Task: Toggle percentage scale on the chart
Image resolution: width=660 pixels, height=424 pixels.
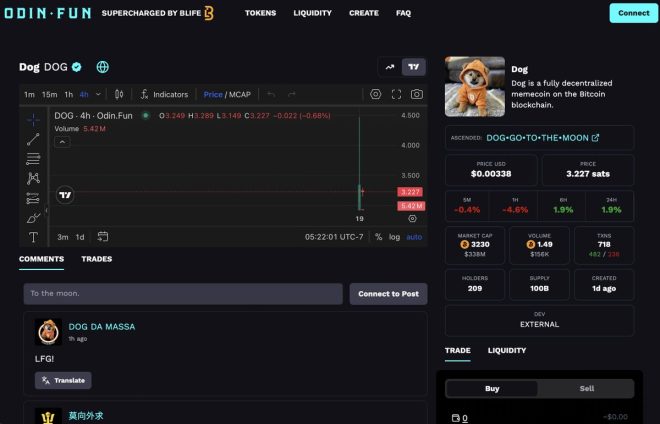Action: 378,237
